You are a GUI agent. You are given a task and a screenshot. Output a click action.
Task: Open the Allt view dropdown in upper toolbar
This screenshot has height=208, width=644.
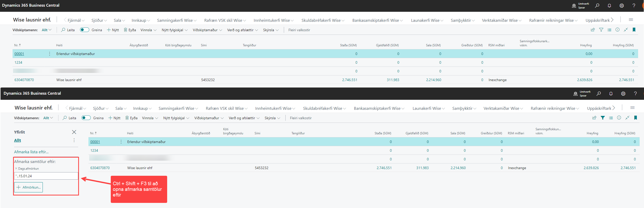point(47,30)
